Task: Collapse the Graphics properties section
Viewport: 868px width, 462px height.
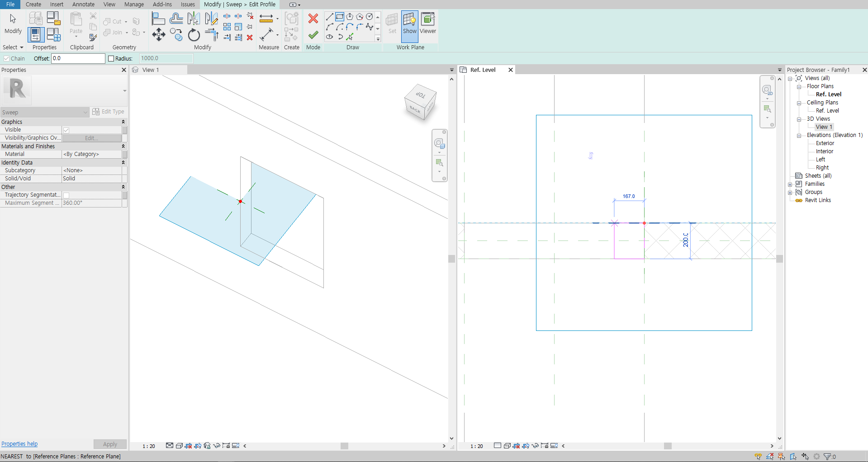Action: coord(123,122)
